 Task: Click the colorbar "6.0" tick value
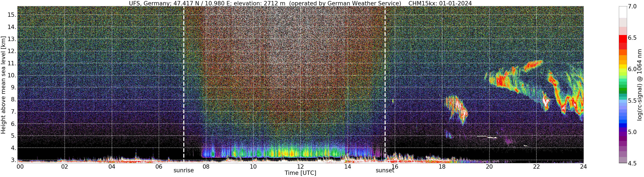[x=632, y=69]
